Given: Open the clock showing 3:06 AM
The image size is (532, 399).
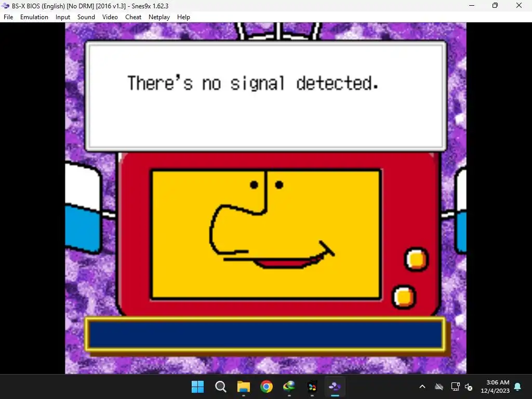Looking at the screenshot, I should coord(495,387).
